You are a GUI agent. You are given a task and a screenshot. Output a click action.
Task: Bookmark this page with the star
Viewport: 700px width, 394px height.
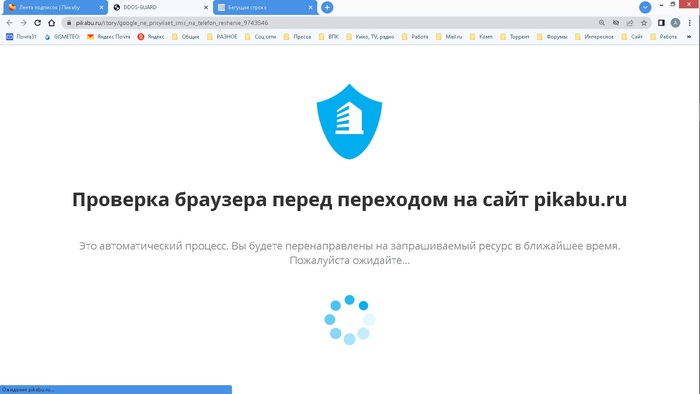click(644, 23)
